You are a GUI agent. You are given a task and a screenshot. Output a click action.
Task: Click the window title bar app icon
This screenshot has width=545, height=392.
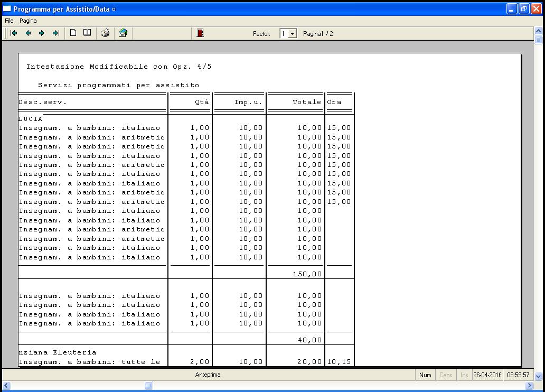(x=7, y=8)
